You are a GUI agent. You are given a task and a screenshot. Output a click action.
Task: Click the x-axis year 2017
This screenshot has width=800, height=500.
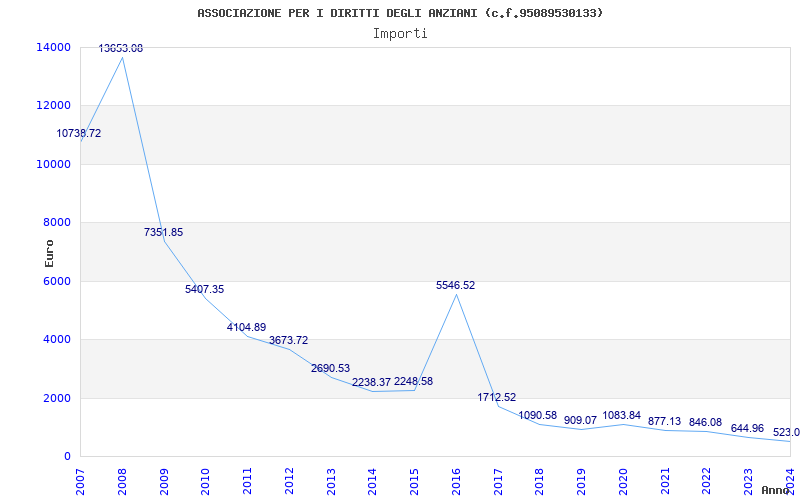click(x=497, y=482)
